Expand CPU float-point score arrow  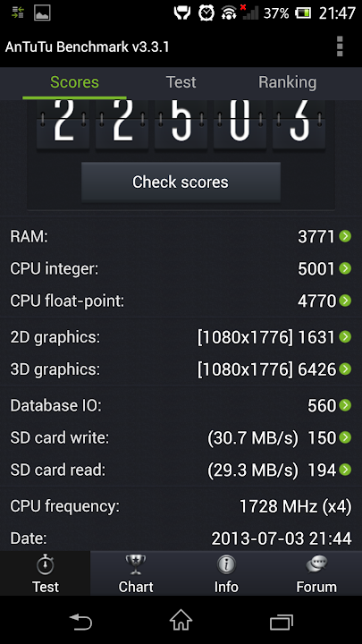[345, 301]
